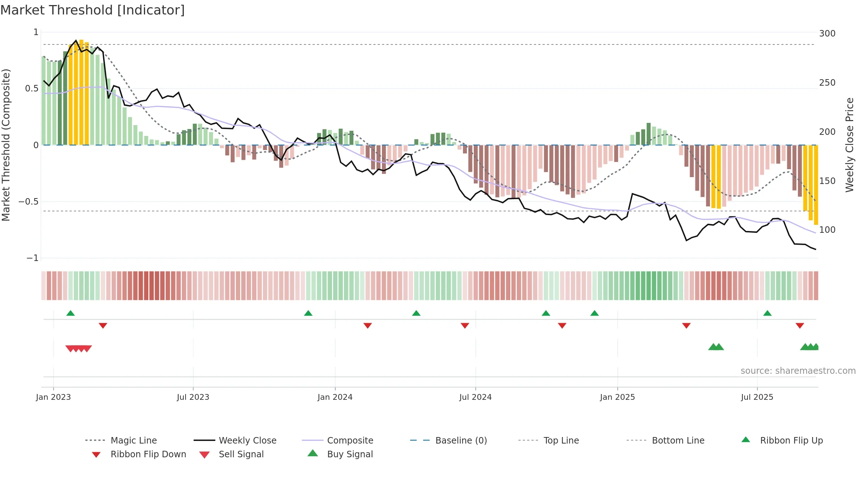Click the −0.5 tick on the composite axis
The image size is (868, 488).
29,202
